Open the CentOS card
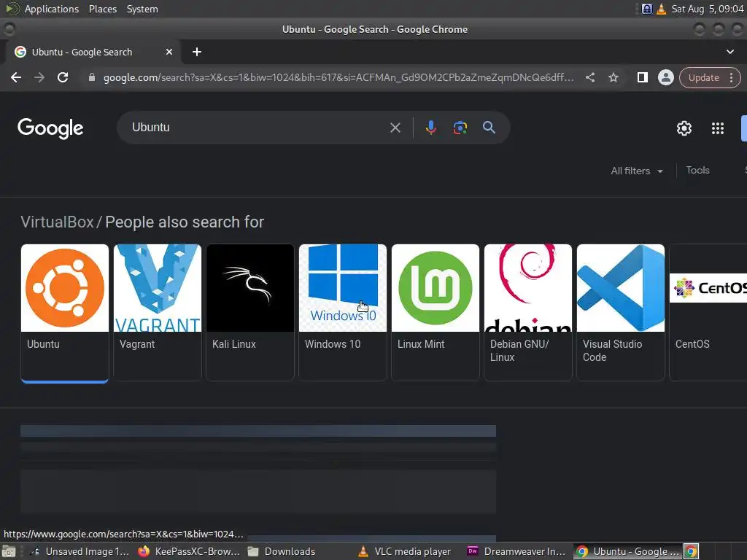This screenshot has width=747, height=560. click(708, 313)
